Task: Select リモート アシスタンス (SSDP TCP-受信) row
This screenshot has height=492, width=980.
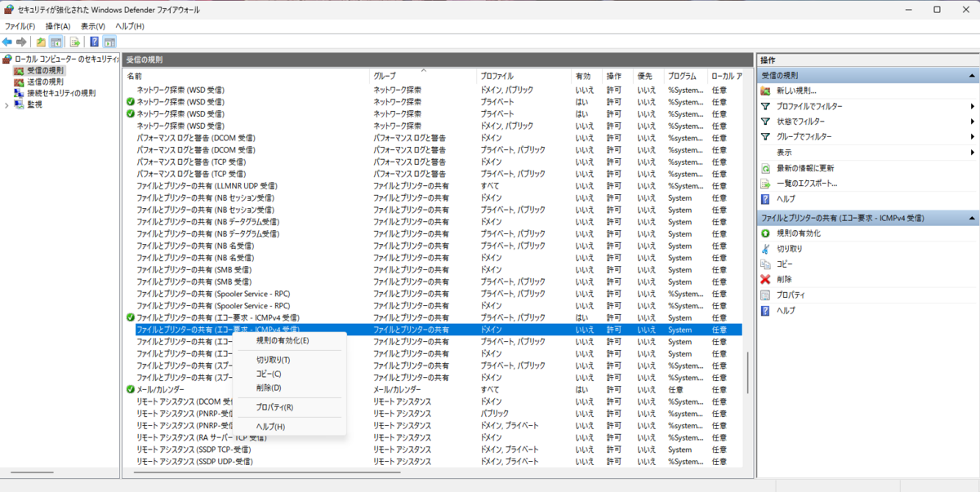Action: pos(433,450)
